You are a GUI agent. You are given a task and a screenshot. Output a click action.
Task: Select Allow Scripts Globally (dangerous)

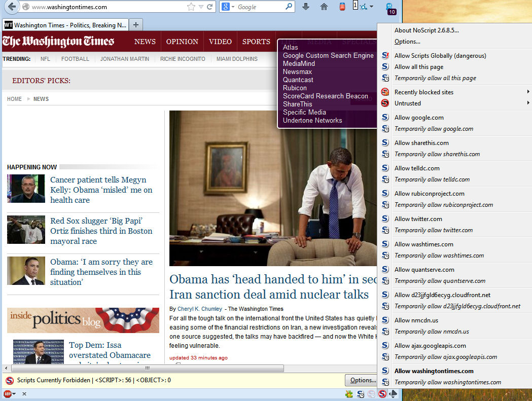pyautogui.click(x=440, y=56)
